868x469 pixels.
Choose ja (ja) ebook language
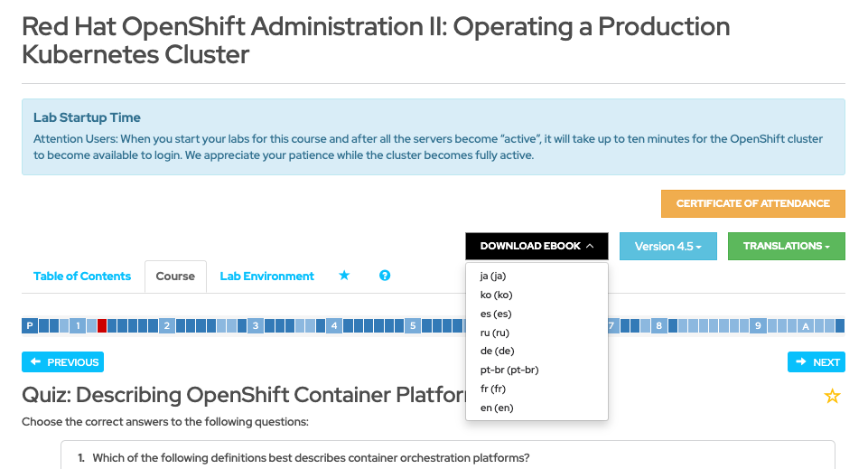[x=496, y=276]
